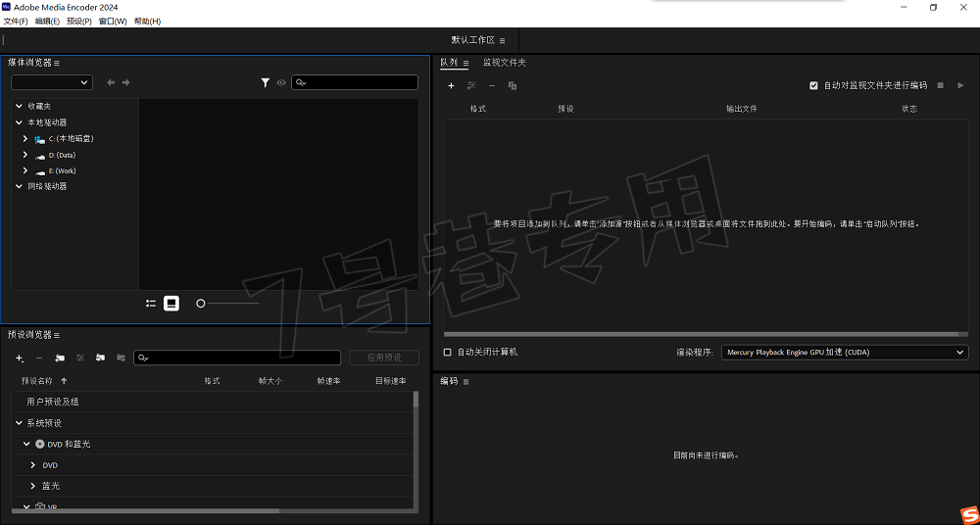Viewport: 980px width, 525px height.
Task: Expand the E: (Work) drive
Action: point(25,170)
